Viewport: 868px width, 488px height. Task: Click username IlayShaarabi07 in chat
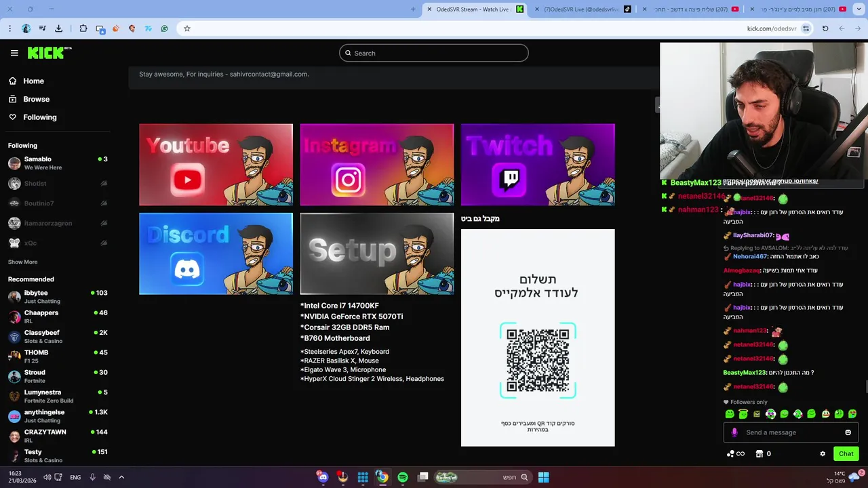[753, 235]
